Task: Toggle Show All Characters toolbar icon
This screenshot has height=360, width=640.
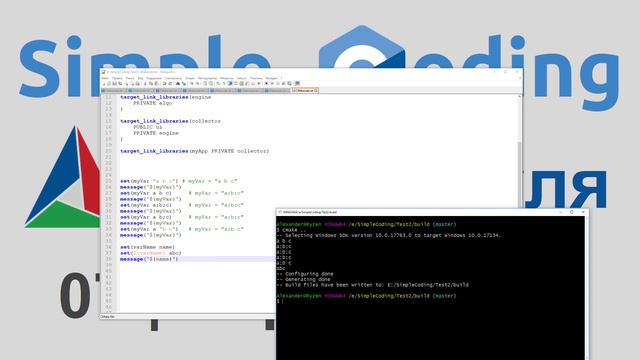Action: click(x=224, y=83)
